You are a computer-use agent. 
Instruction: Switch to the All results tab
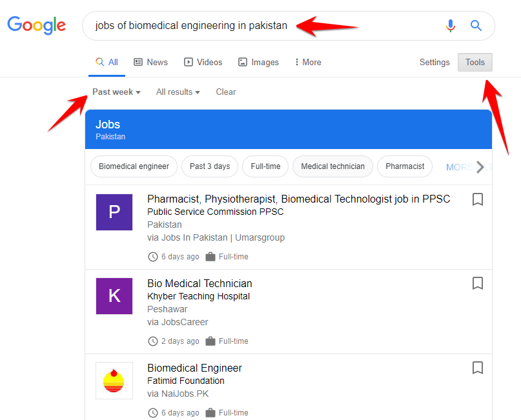click(x=107, y=62)
